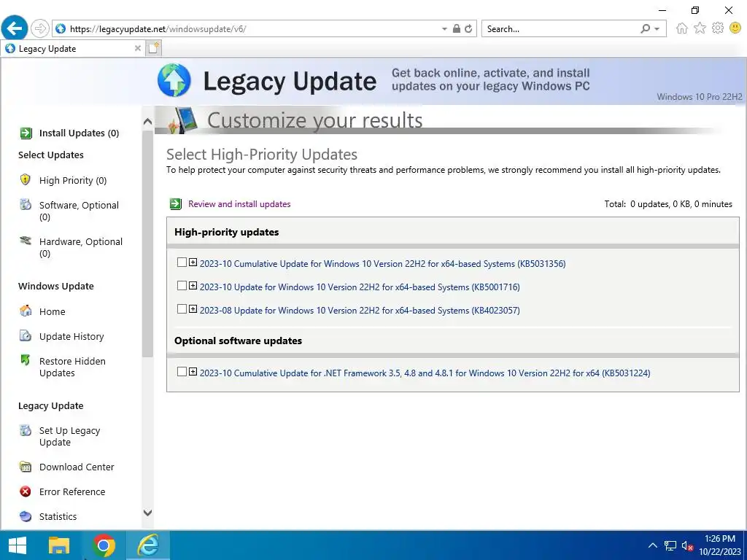
Task: Click the High Priority shield icon
Action: (x=26, y=179)
